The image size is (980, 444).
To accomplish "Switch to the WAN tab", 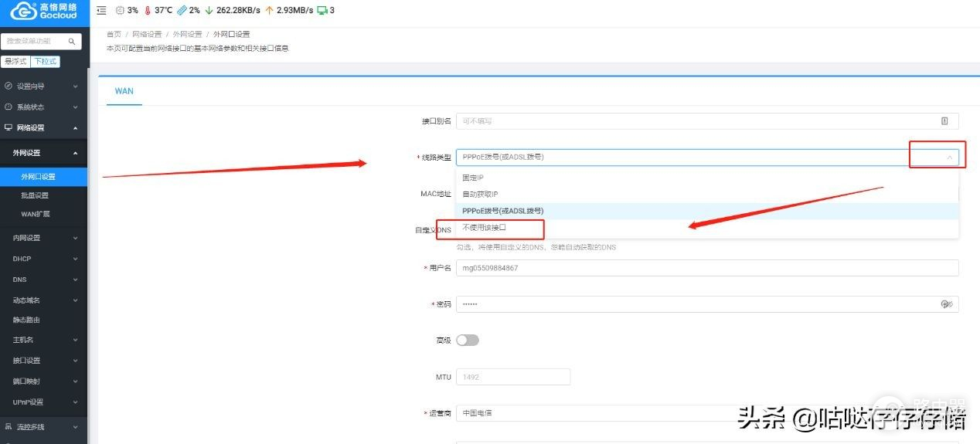I will click(124, 91).
